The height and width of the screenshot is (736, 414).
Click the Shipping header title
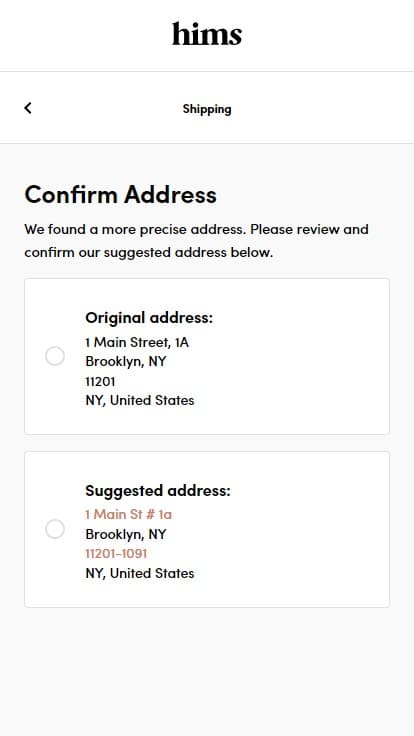207,109
